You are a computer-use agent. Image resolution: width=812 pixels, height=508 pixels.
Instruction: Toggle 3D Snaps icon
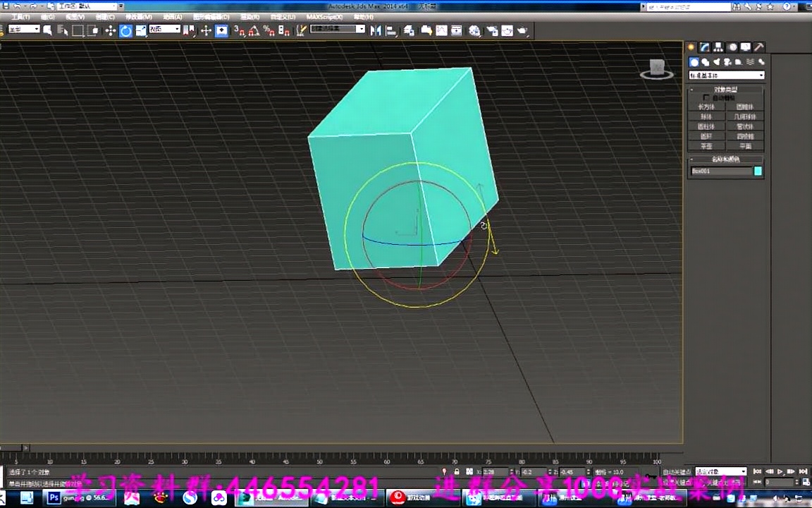pos(239,31)
